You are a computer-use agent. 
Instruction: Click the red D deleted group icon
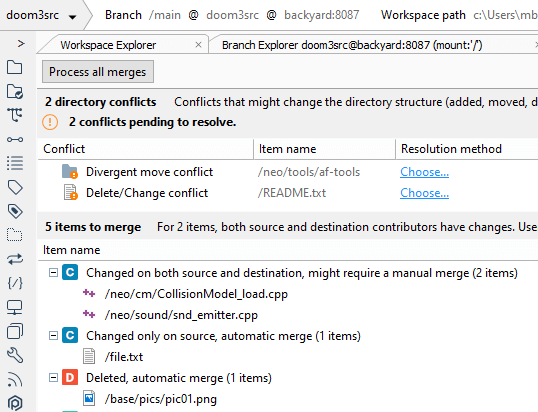point(70,377)
